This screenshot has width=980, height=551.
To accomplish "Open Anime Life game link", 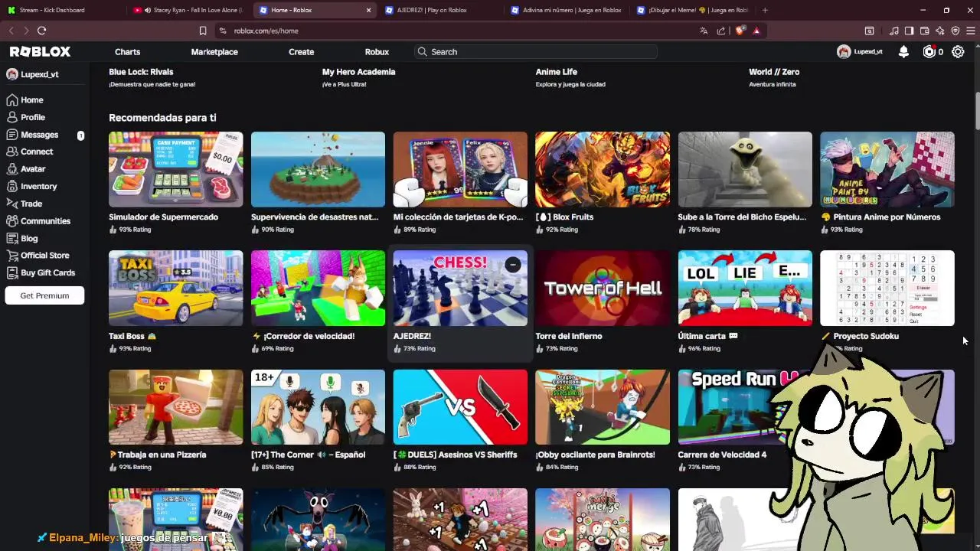I will 557,72.
